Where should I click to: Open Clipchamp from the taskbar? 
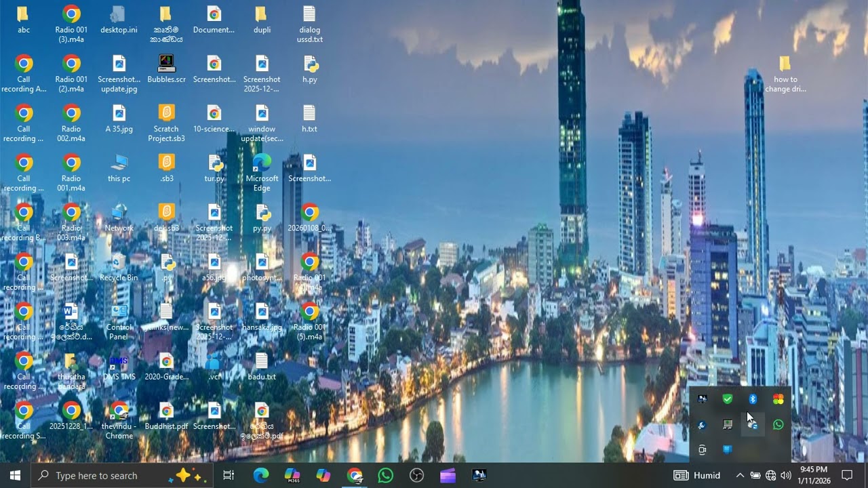click(x=448, y=475)
